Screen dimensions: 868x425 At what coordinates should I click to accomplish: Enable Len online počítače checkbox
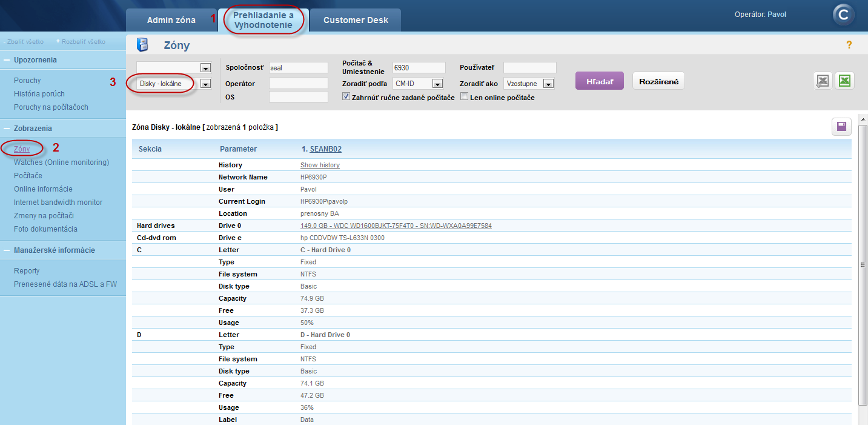tap(465, 96)
